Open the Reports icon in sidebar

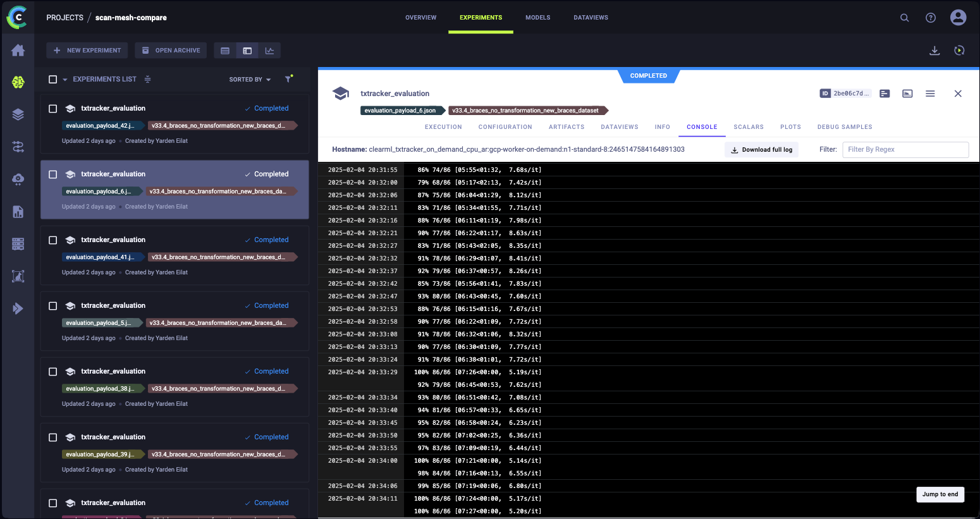point(18,212)
